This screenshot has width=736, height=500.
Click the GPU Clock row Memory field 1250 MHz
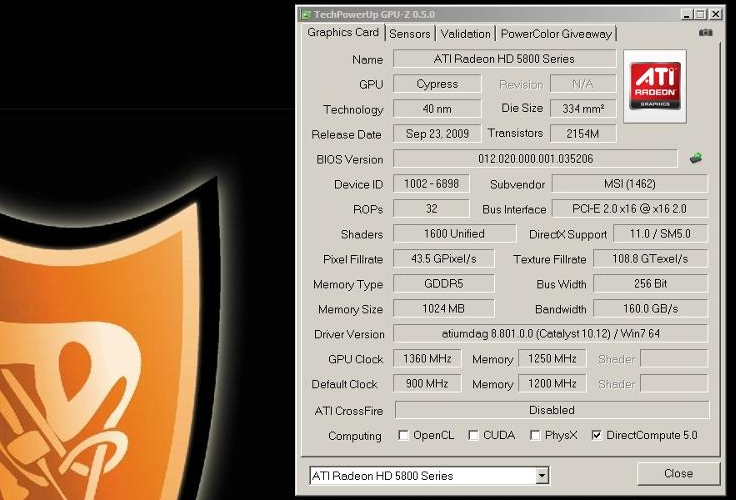[x=552, y=358]
